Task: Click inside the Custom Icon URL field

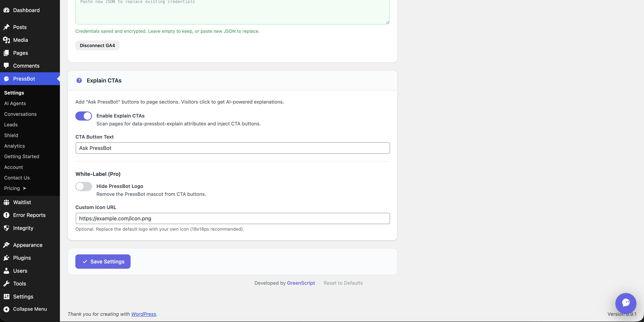Action: (232, 218)
